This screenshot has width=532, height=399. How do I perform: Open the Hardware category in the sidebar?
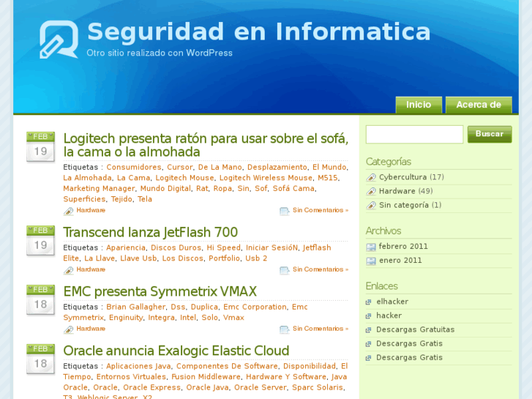click(397, 191)
